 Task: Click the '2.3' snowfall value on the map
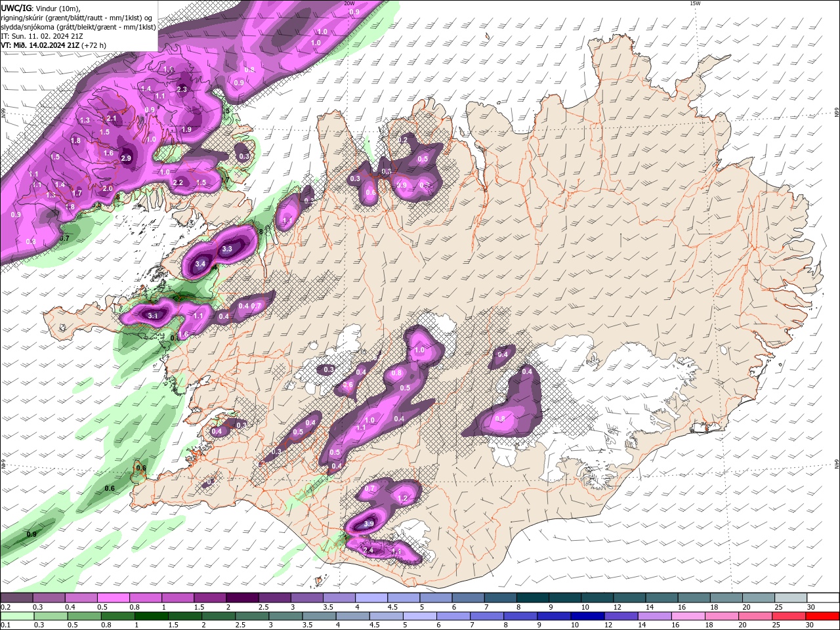(x=182, y=89)
